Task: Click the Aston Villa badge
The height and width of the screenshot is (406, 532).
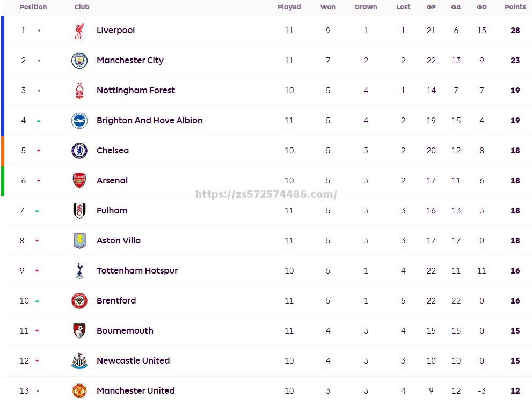Action: (x=79, y=241)
